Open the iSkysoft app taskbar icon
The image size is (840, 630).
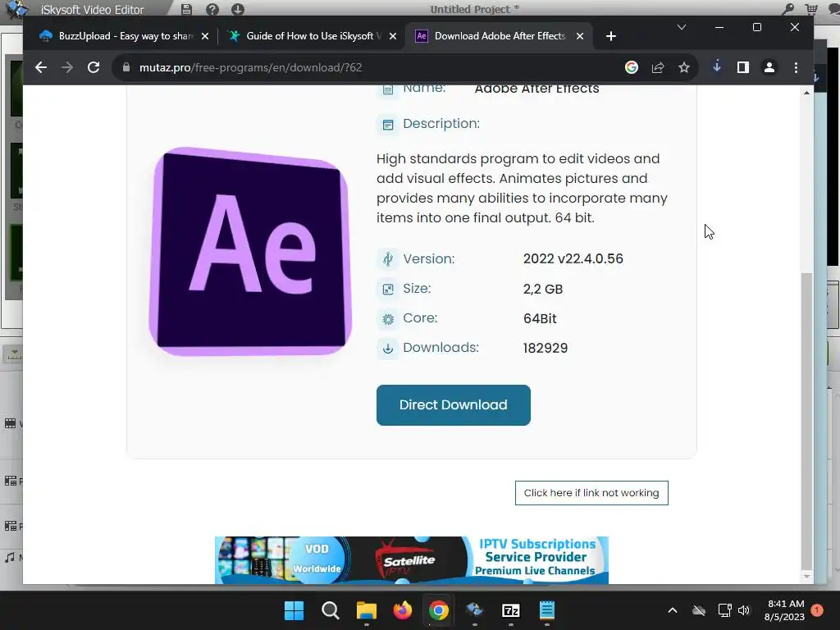(x=475, y=610)
